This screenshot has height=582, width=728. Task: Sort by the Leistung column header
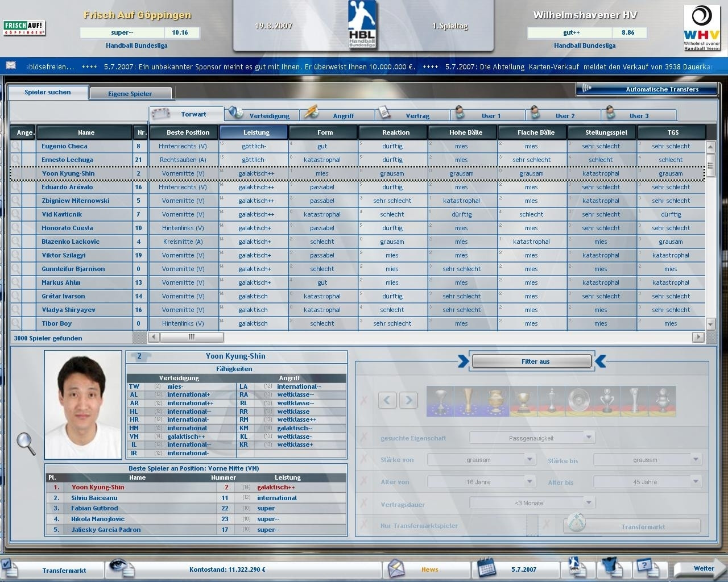point(254,132)
